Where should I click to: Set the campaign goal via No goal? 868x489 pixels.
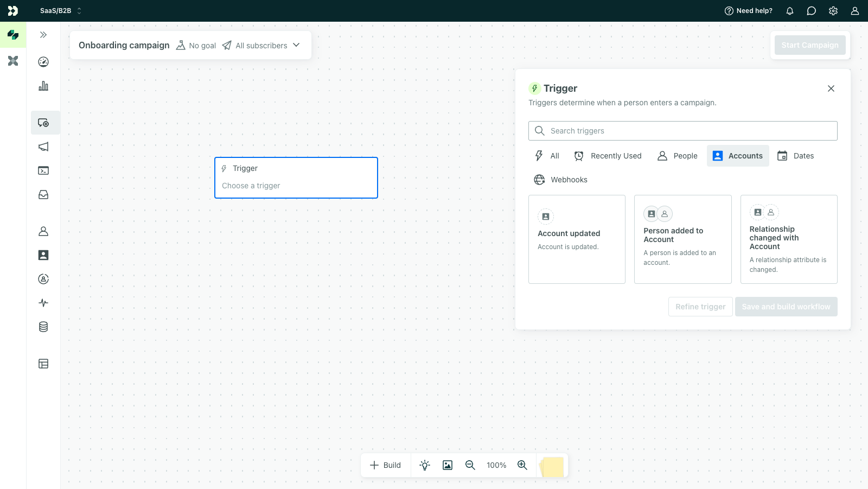tap(196, 46)
